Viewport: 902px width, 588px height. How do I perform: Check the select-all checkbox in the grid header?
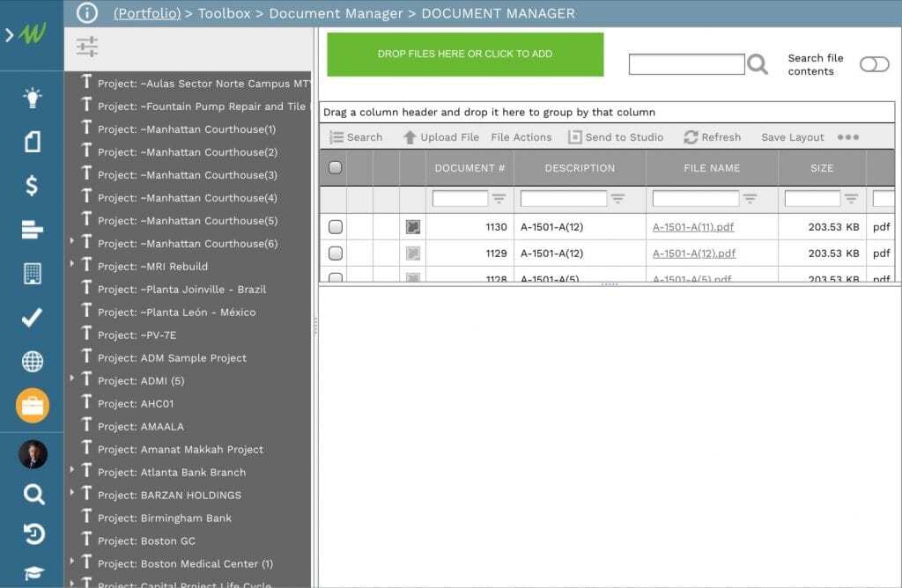(x=336, y=168)
